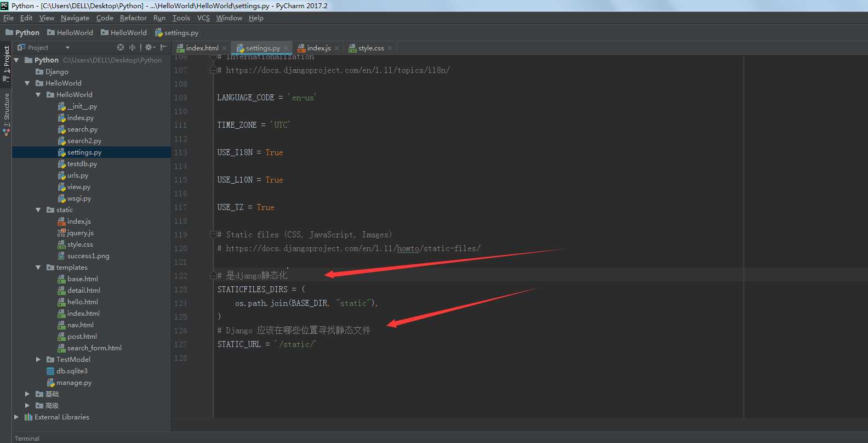Image resolution: width=868 pixels, height=443 pixels.
Task: Select view.py in project tree
Action: (x=74, y=187)
